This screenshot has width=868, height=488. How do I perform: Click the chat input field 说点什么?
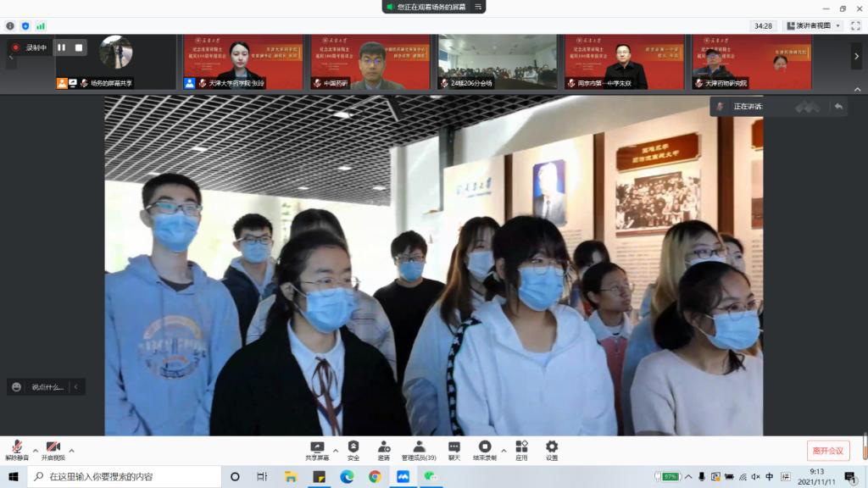click(x=47, y=387)
